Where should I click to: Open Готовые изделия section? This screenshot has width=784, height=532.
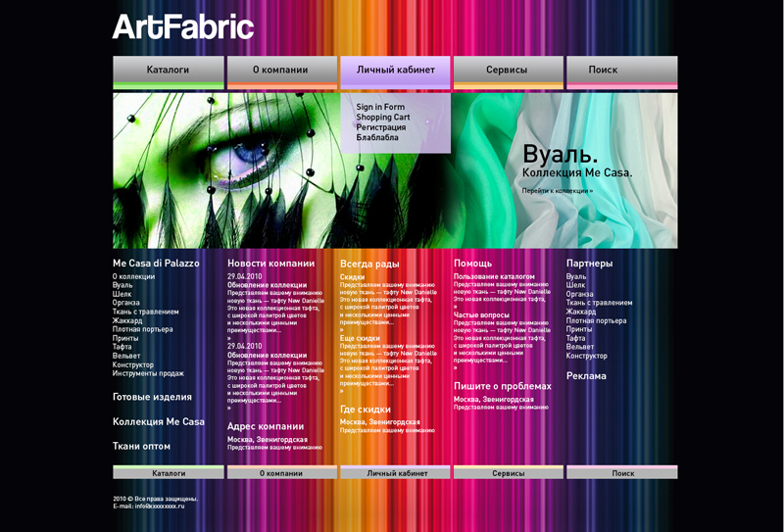tap(152, 397)
